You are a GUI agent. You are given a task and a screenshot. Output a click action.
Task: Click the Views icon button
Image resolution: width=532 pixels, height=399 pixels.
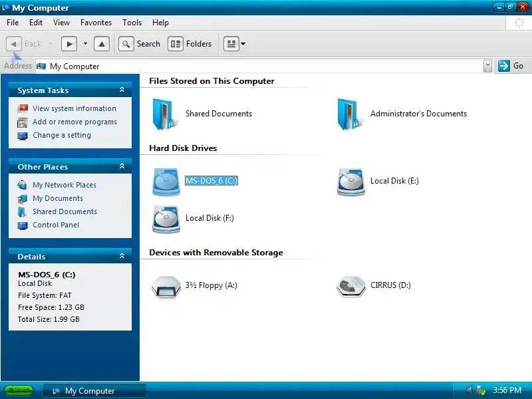point(231,44)
